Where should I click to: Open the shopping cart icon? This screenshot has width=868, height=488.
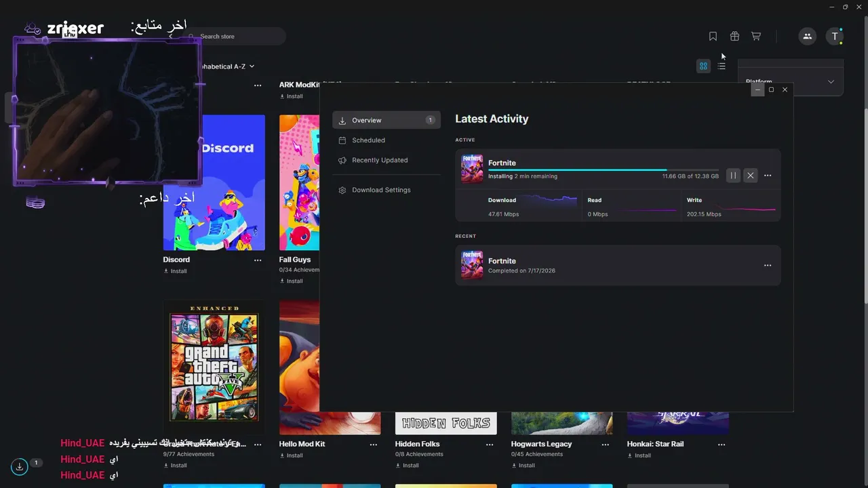coord(756,37)
